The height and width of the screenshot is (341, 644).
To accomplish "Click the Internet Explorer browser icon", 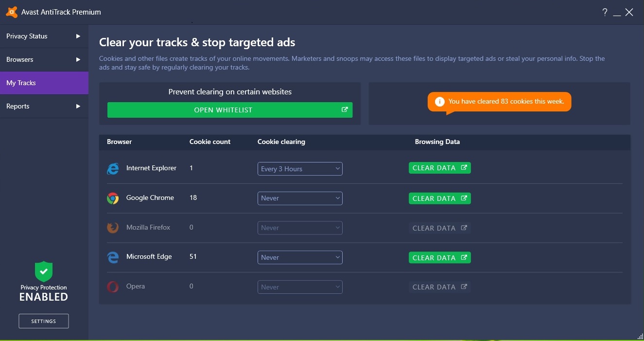I will tap(113, 169).
